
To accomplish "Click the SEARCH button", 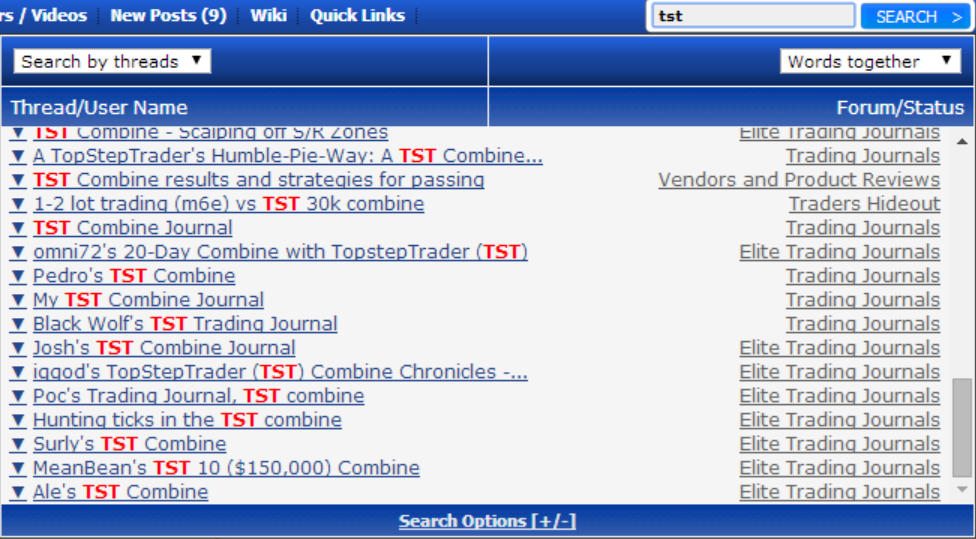I will [916, 17].
